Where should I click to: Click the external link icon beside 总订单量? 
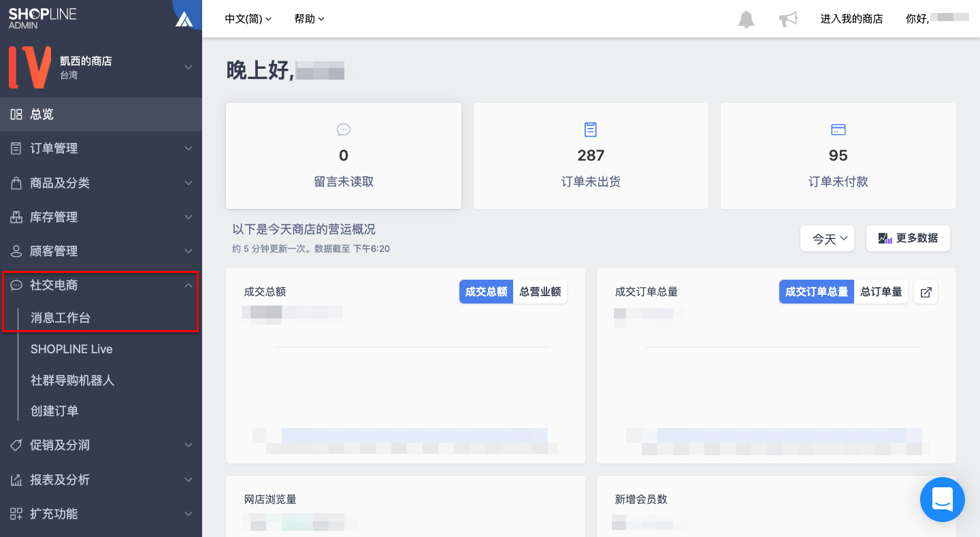[926, 292]
